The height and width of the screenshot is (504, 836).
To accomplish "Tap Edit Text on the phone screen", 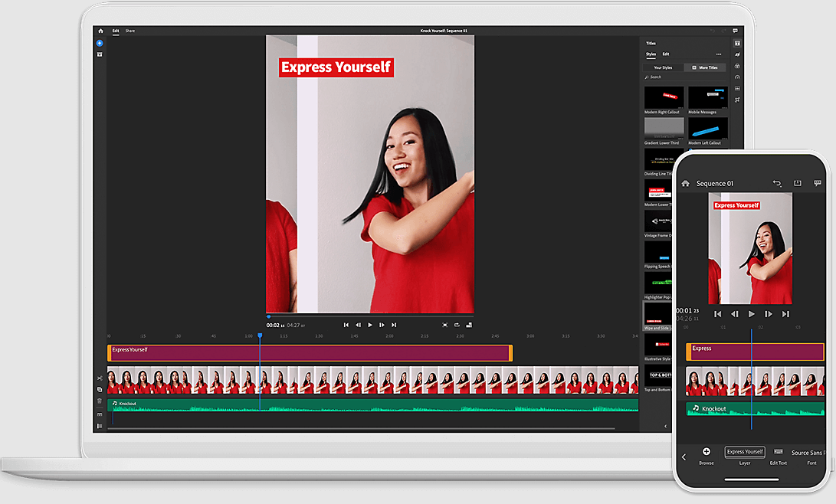I will click(x=779, y=454).
